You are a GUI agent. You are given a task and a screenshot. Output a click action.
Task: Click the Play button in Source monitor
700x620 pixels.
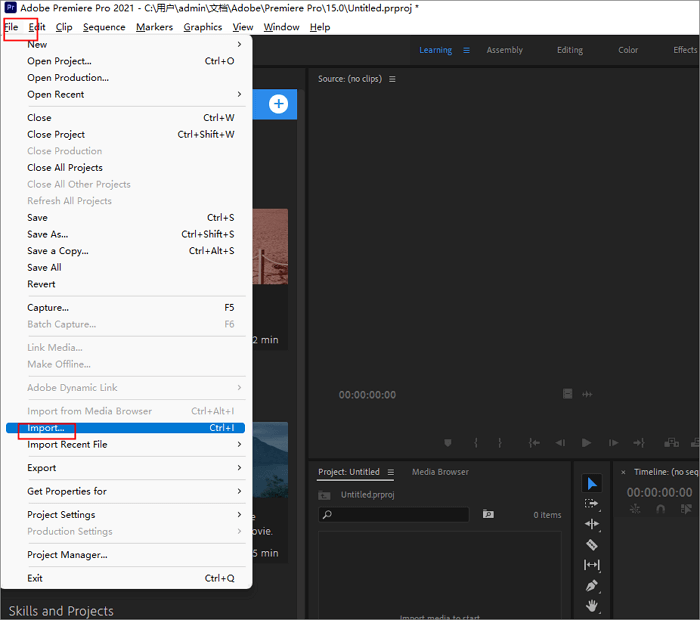(587, 443)
